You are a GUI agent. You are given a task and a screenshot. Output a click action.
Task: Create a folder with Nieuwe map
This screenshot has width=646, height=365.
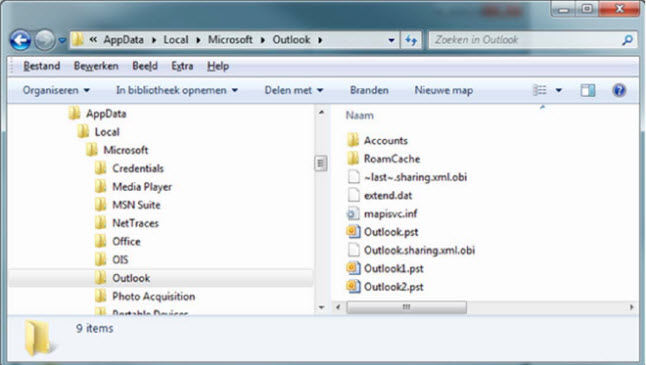(444, 90)
